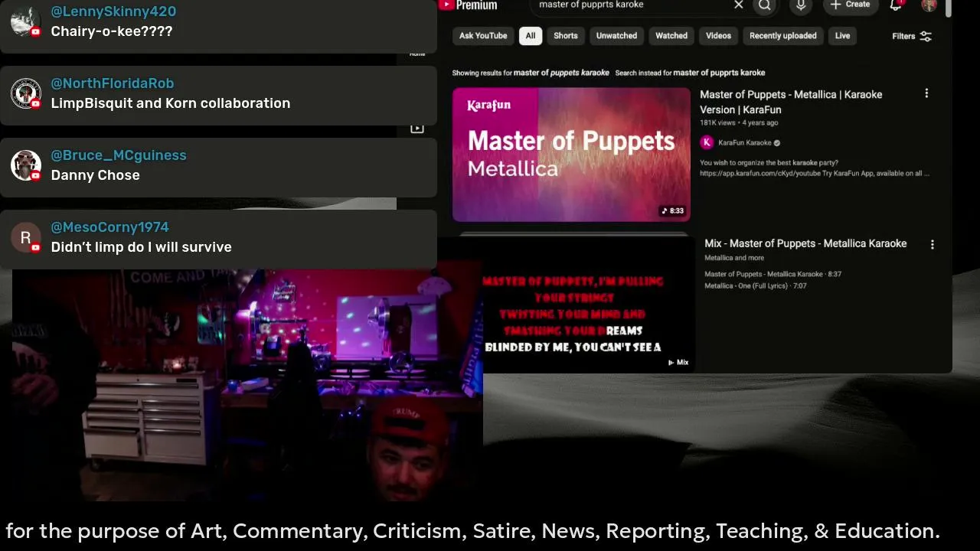Click the KaraFun Karaoke channel avatar
Viewport: 980px width, 551px height.
click(707, 142)
